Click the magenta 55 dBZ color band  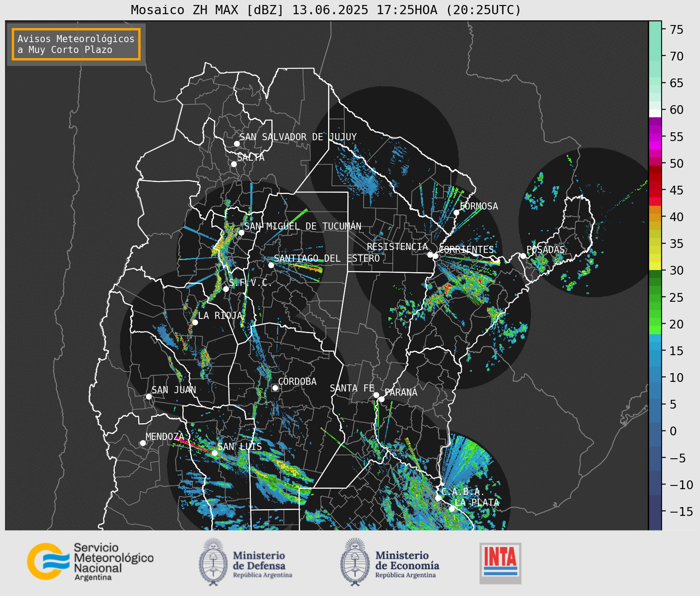[x=655, y=137]
